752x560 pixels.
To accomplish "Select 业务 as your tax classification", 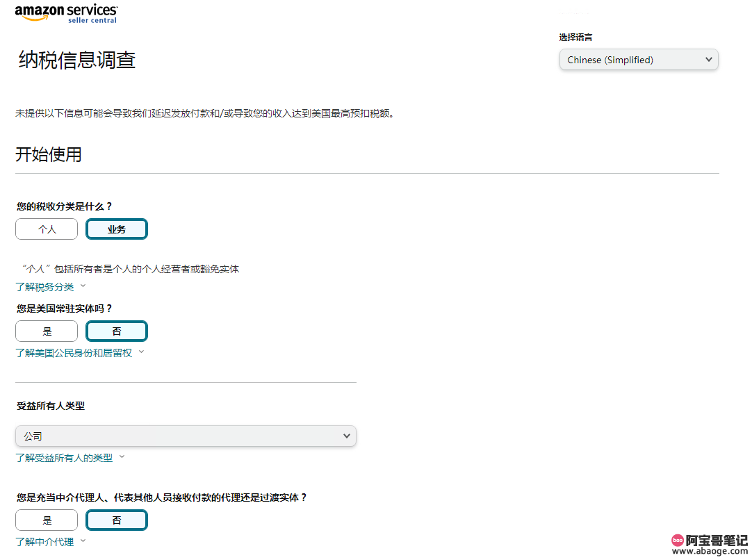I will pos(116,229).
